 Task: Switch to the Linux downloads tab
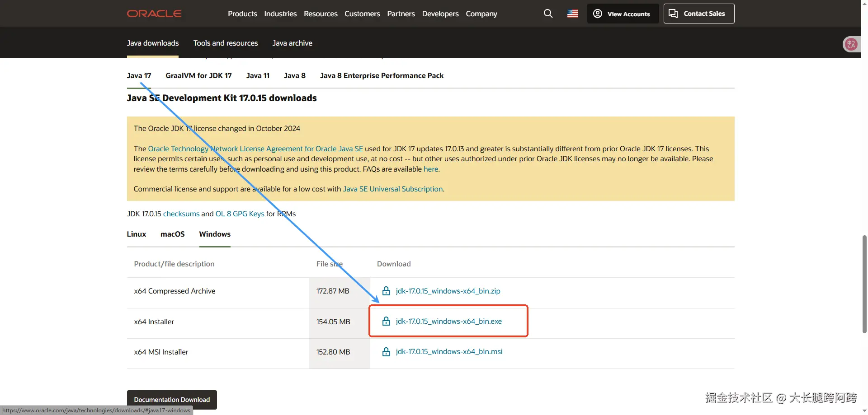coord(137,234)
